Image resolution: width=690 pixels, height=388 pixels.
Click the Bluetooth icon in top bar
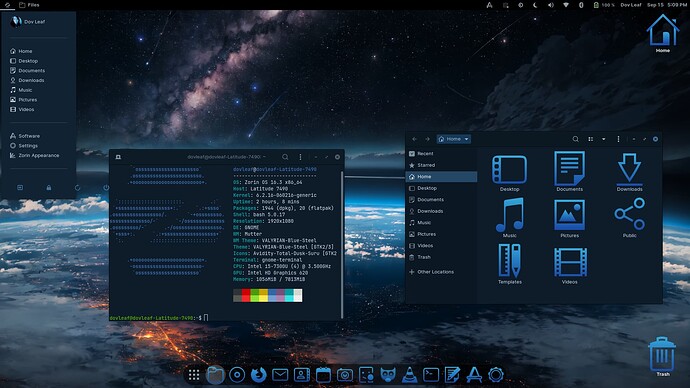click(581, 5)
